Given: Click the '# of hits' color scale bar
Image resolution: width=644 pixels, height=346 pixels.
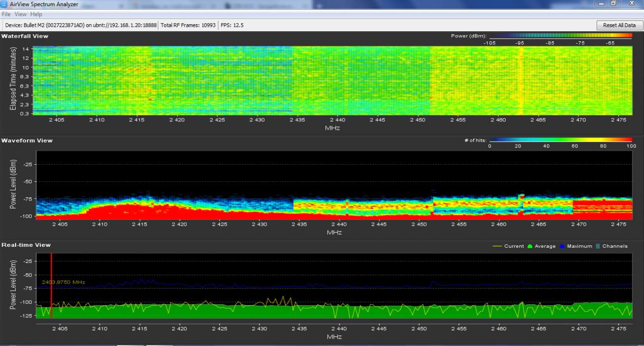Looking at the screenshot, I should point(560,140).
